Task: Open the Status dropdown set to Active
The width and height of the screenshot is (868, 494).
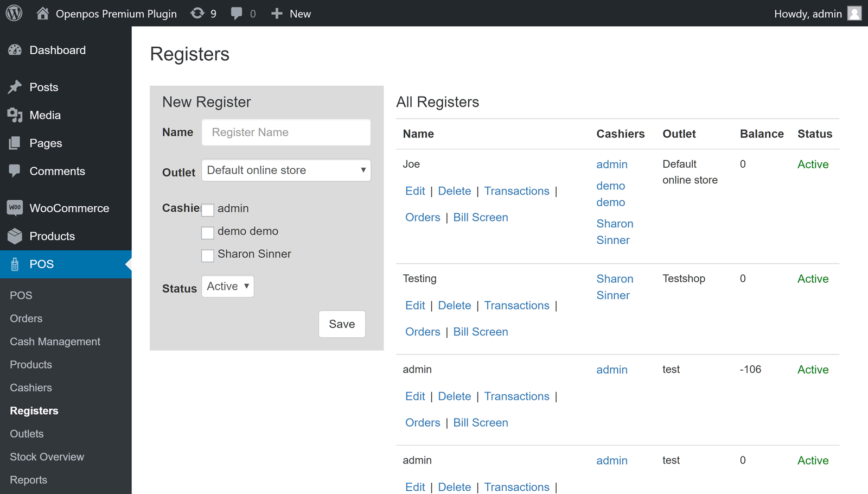Action: pos(227,286)
